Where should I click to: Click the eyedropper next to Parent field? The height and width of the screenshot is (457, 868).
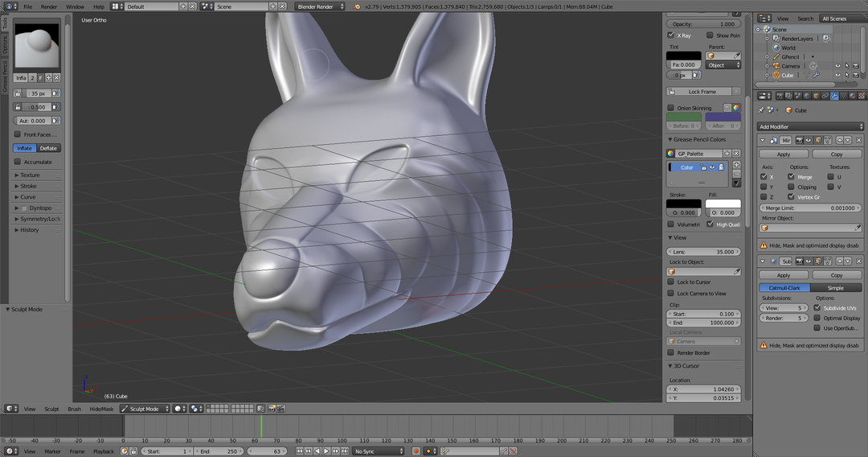736,56
